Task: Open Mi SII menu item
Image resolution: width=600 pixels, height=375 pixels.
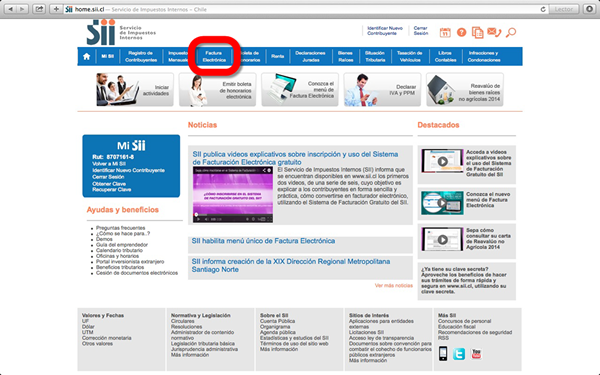Action: (x=108, y=56)
